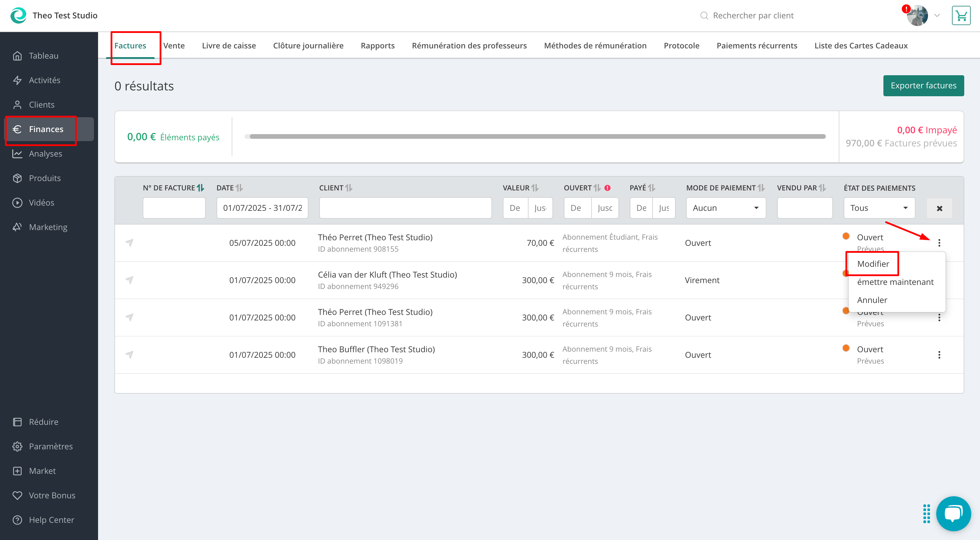Click the dotted grip beside chat bubble
This screenshot has width=980, height=540.
927,514
